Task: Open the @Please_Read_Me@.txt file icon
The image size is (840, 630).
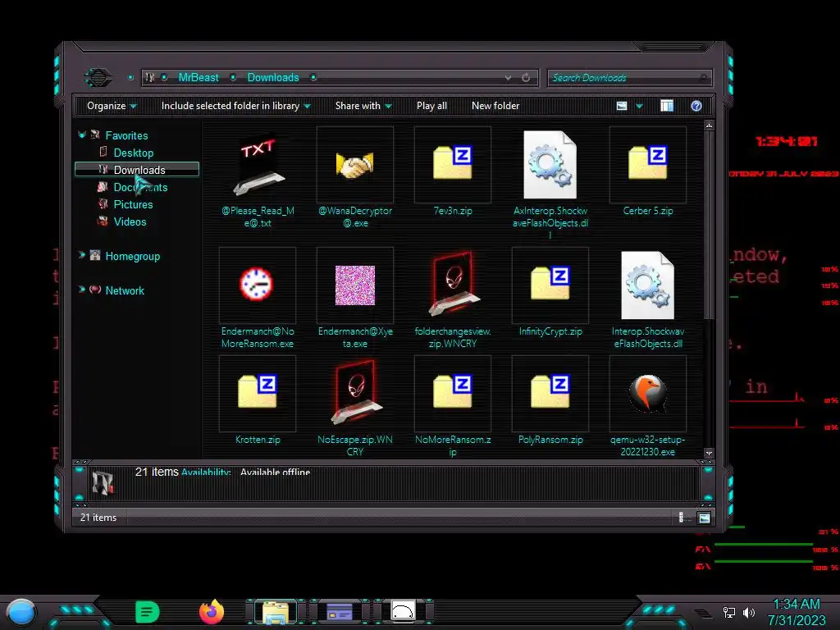Action: 258,164
